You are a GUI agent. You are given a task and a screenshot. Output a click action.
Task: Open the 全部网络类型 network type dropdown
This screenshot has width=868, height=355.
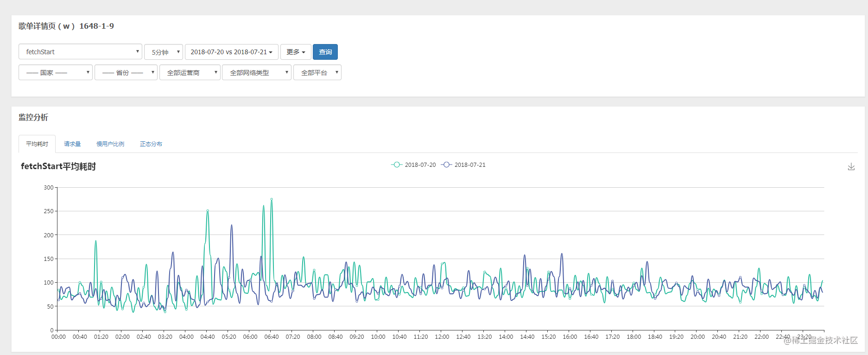[x=257, y=72]
